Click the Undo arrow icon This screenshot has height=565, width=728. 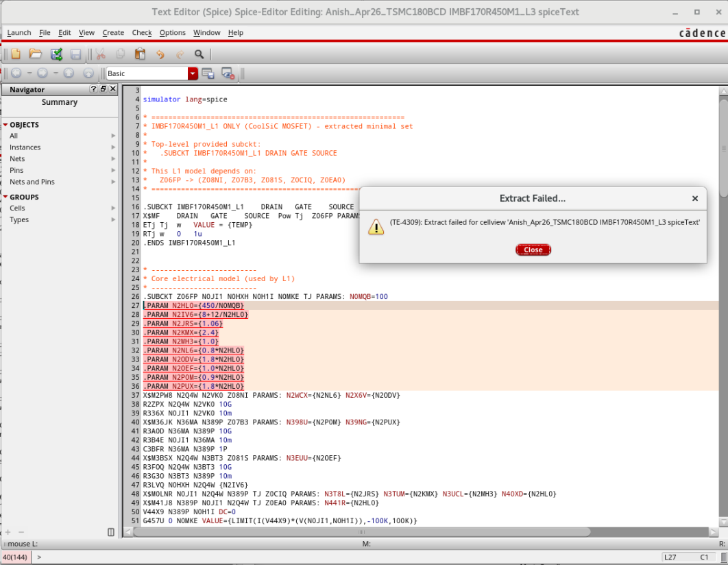160,54
